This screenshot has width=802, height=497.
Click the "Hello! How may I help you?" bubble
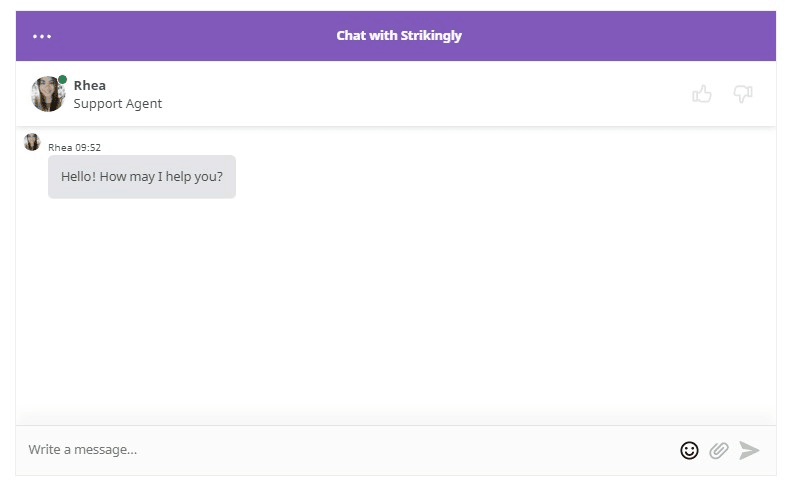[142, 177]
